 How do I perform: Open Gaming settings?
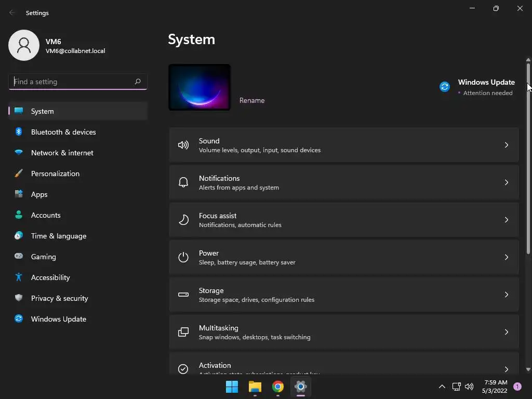point(78,257)
